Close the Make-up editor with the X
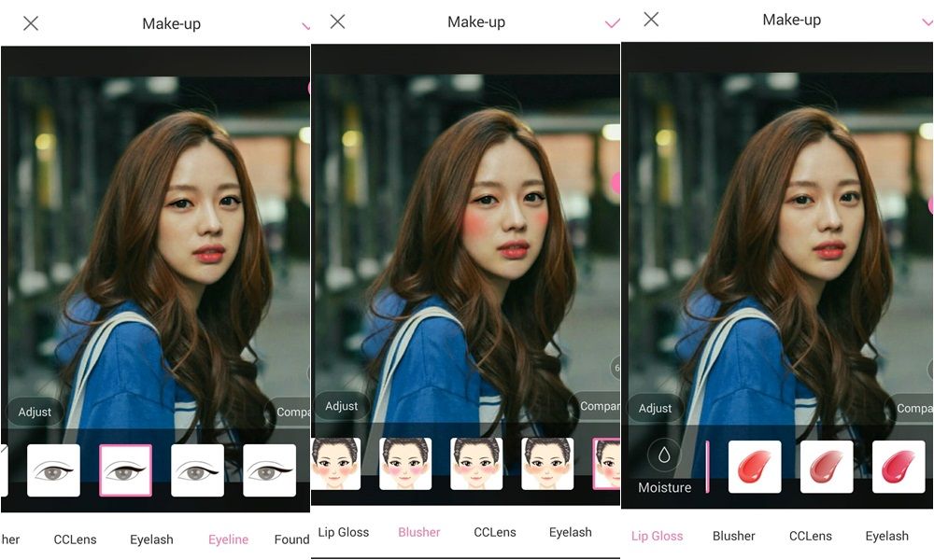Screen dimensions: 934x560 30,22
